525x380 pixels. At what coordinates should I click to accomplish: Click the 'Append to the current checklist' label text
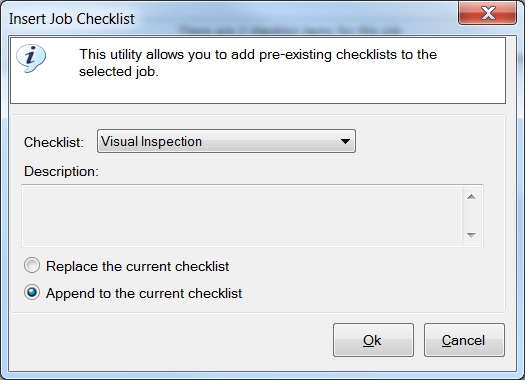[144, 294]
